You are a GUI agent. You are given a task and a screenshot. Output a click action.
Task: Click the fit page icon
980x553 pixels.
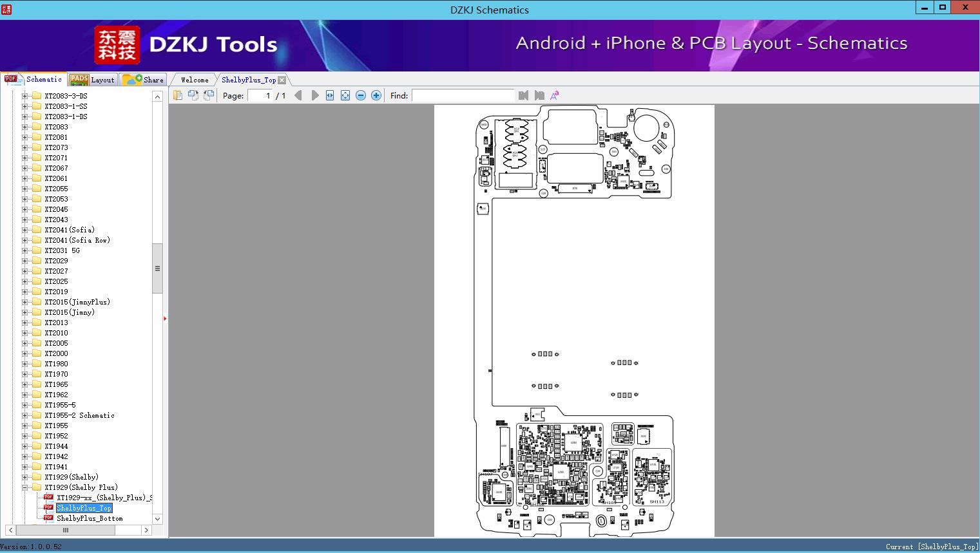[345, 95]
